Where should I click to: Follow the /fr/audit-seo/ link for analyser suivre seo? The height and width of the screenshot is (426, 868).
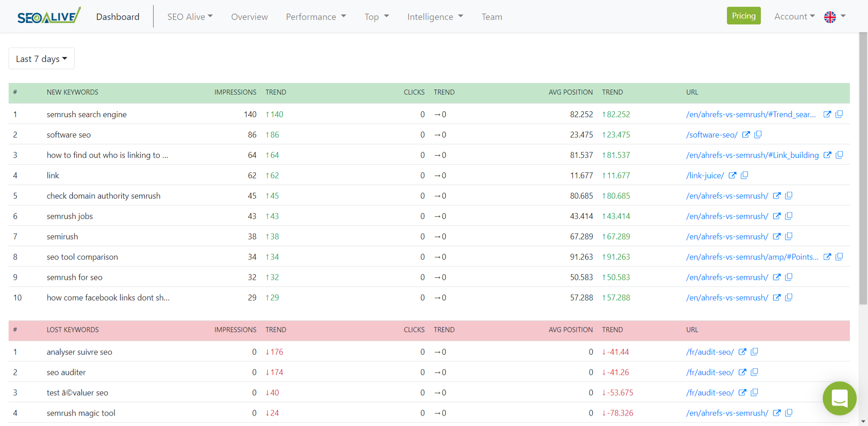coord(710,352)
